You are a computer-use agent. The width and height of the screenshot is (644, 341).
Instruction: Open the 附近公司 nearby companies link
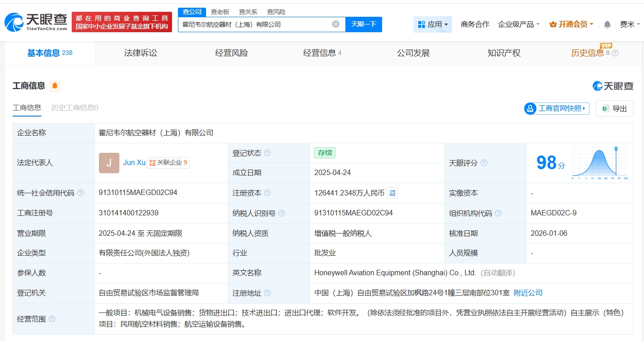coord(528,293)
